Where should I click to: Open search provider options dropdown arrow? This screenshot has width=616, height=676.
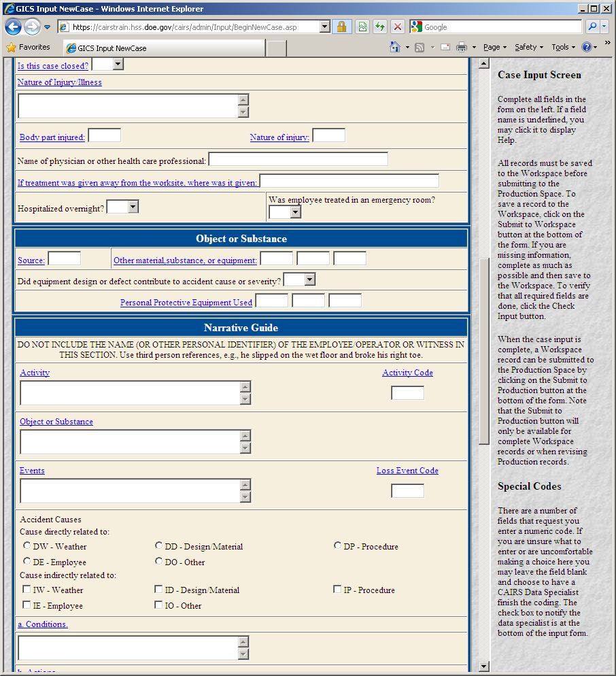tap(604, 27)
